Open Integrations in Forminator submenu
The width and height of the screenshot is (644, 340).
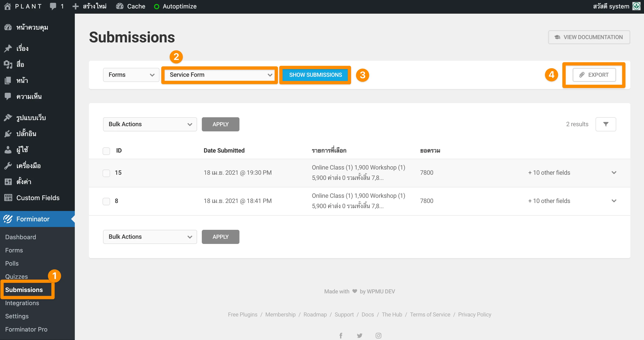pyautogui.click(x=22, y=303)
